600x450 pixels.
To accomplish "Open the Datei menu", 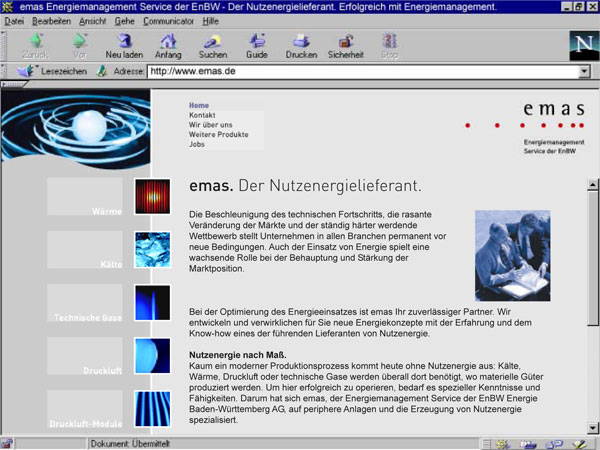I will (14, 21).
